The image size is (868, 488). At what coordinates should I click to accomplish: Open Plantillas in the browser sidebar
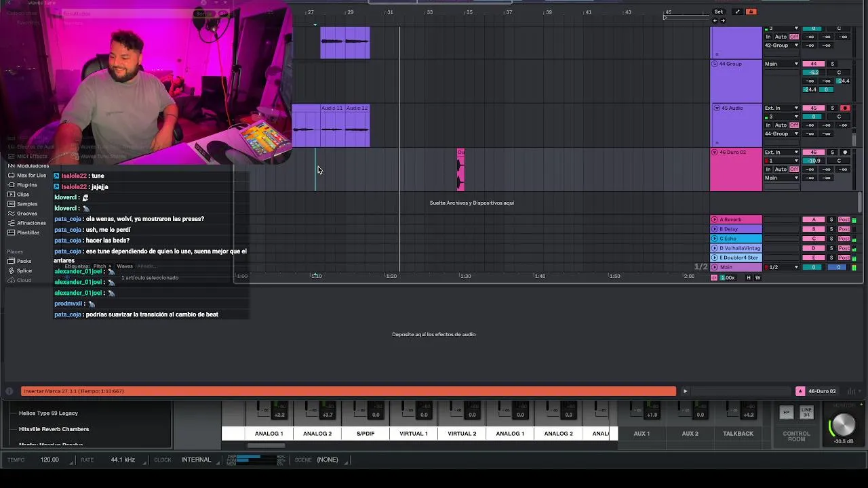[x=28, y=232]
